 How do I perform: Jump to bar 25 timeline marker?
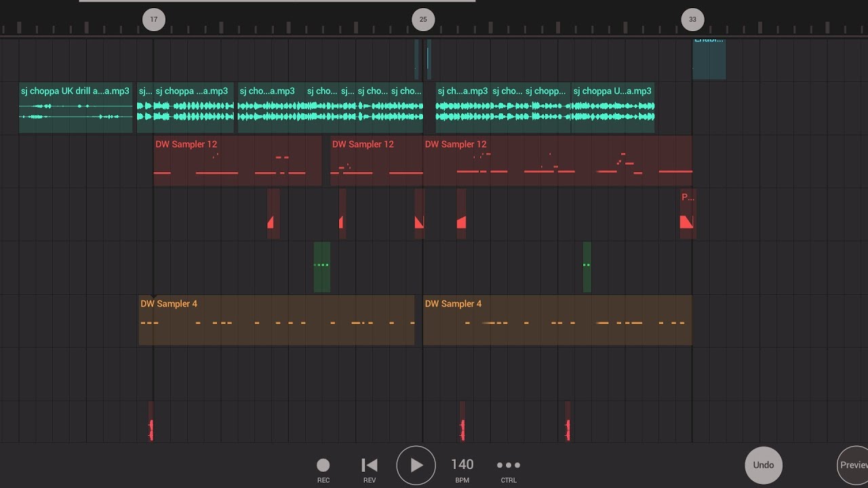coord(423,20)
